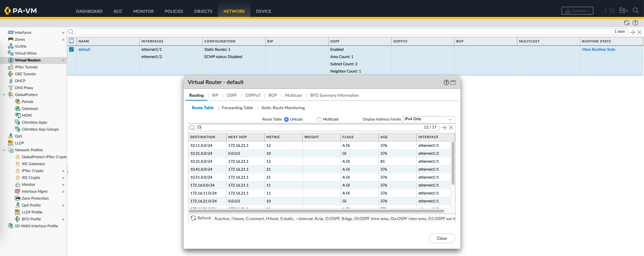Screen dimensions: 644x256
Task: Click the search magnifier icon in header
Action: 635,11
